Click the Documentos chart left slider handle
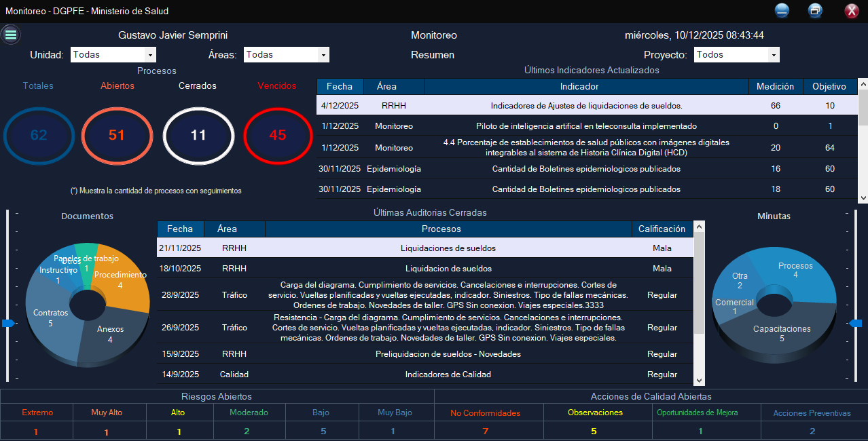Viewport: 868px width, 441px height. (7, 324)
